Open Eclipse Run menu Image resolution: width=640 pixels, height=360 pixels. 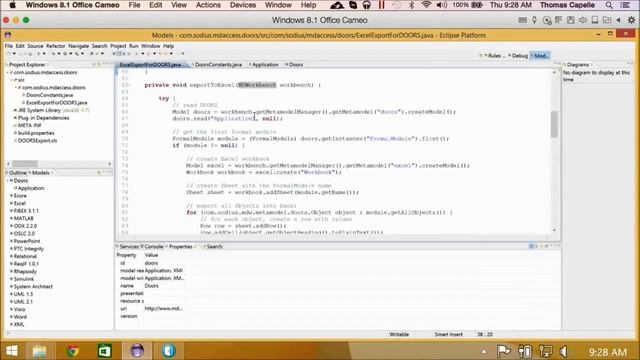pos(133,46)
